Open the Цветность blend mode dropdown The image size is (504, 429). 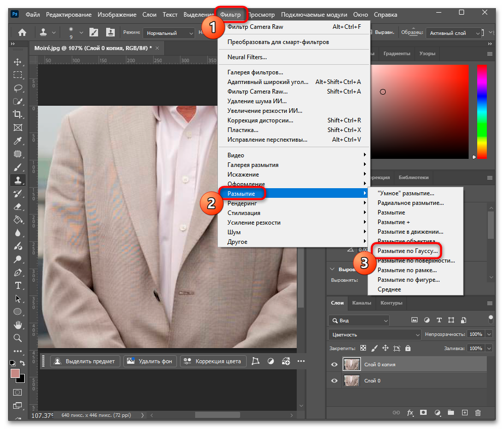[x=375, y=335]
